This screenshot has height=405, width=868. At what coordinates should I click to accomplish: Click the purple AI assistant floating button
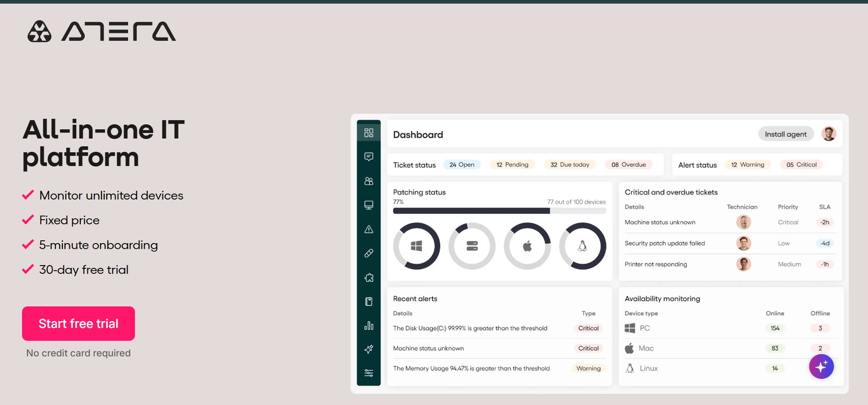[821, 367]
